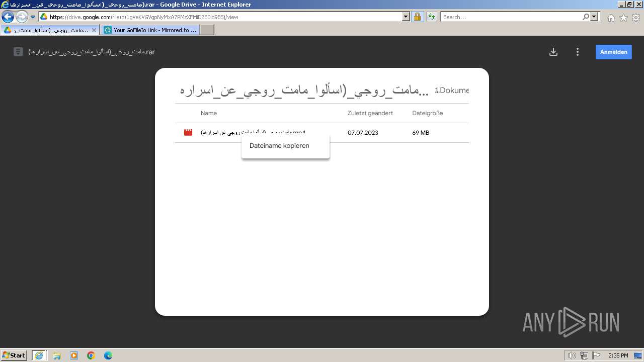
Task: Open the search provider dropdown arrow
Action: coord(595,17)
